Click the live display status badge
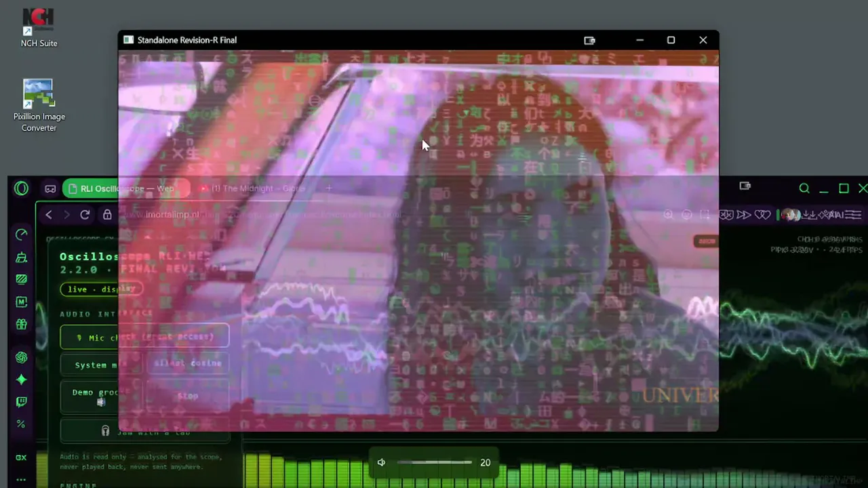This screenshot has height=488, width=868. (x=101, y=289)
